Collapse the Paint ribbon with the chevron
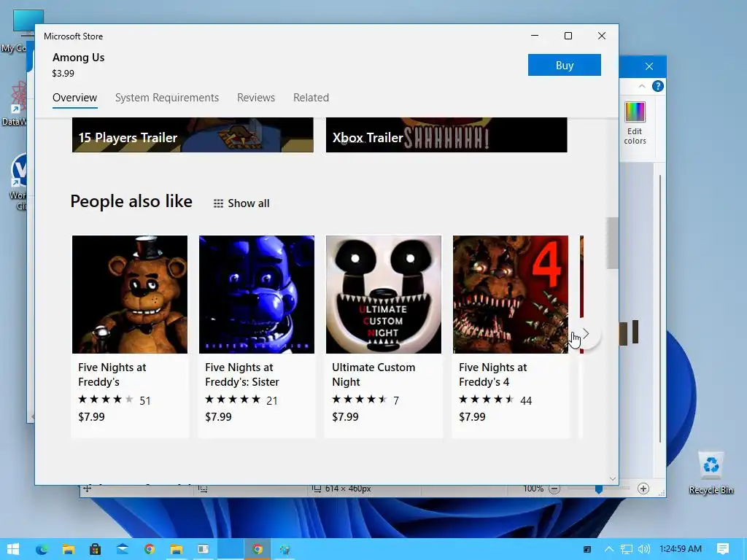This screenshot has height=560, width=747. click(642, 86)
